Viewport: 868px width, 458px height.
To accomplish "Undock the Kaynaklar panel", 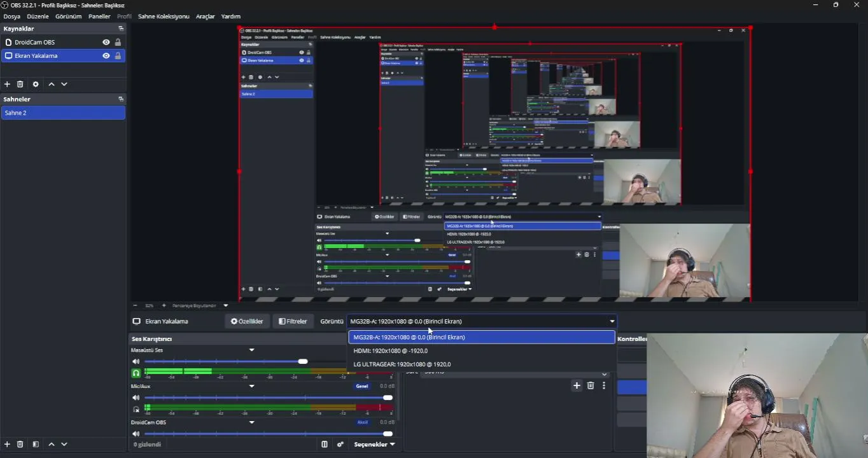I will click(x=121, y=29).
